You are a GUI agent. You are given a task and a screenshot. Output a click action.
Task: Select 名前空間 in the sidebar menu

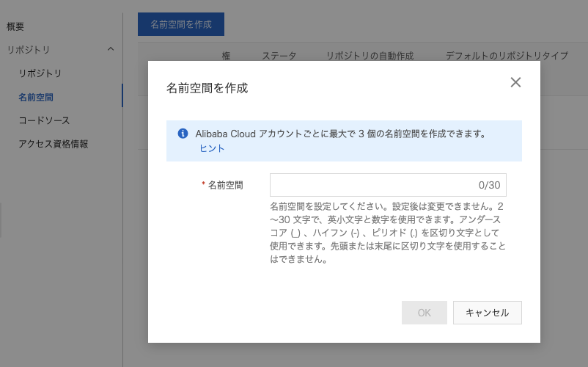36,97
